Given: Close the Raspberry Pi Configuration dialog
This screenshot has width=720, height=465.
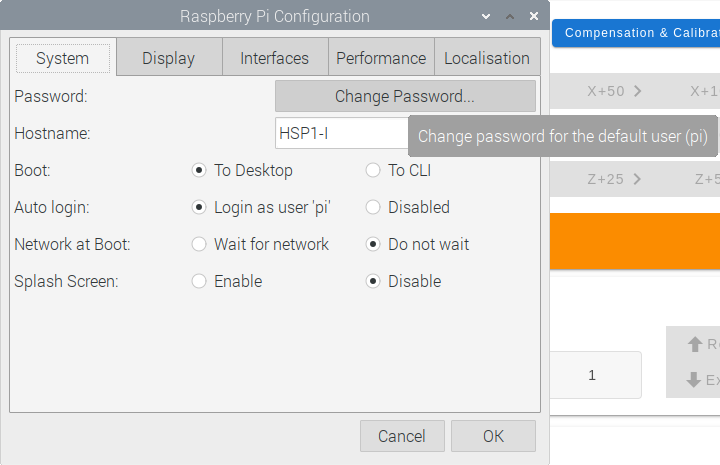Looking at the screenshot, I should pos(534,17).
